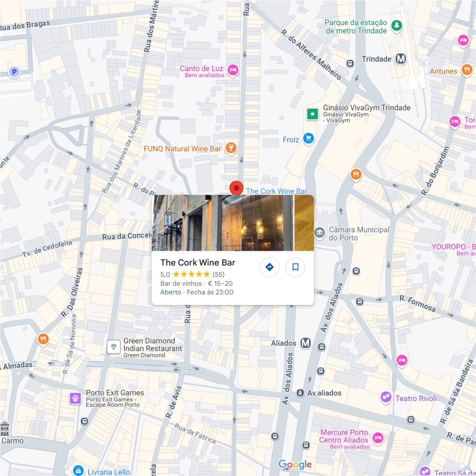
Task: Open the Antunes restaurant icon
Action: [467, 70]
